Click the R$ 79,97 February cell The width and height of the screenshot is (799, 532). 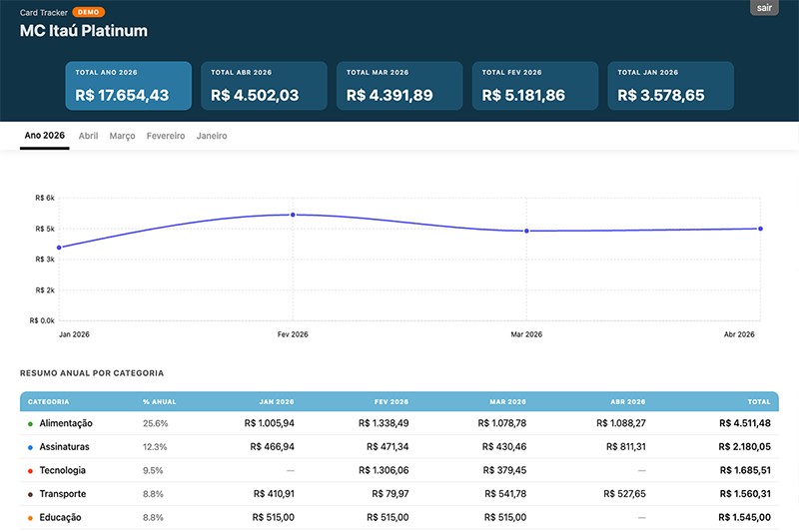pyautogui.click(x=391, y=494)
